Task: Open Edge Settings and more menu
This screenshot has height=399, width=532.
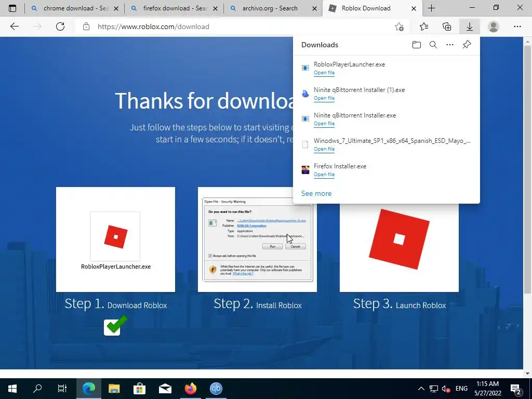Action: point(517,26)
